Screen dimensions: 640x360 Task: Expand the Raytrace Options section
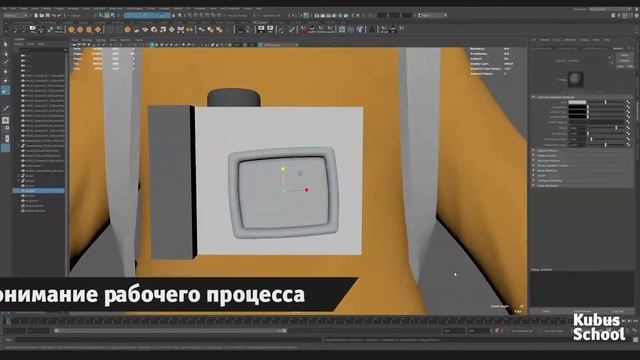tap(549, 160)
